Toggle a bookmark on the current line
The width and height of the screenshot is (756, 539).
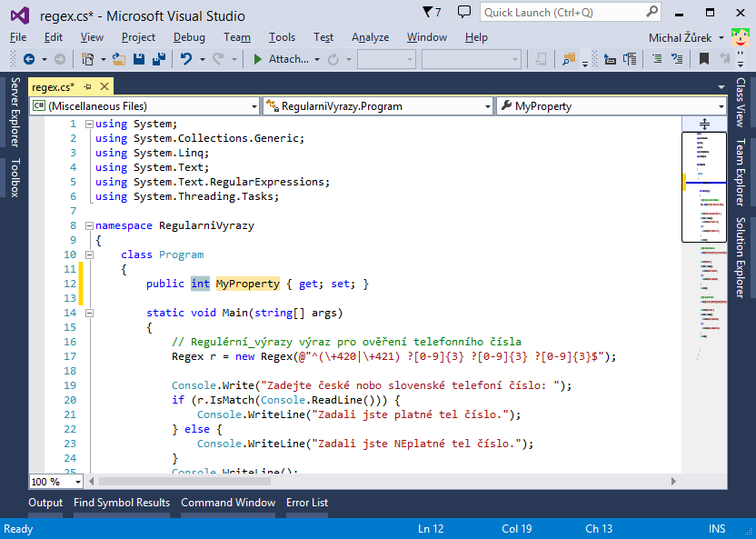click(x=704, y=58)
